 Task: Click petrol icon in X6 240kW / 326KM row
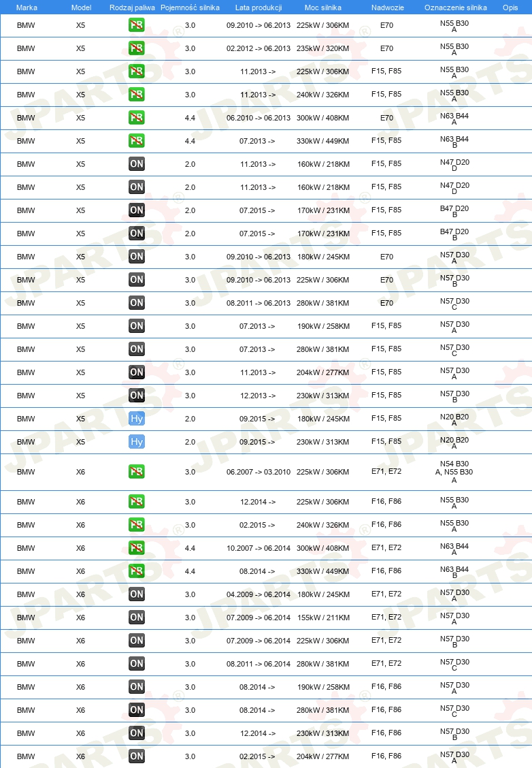(x=137, y=524)
